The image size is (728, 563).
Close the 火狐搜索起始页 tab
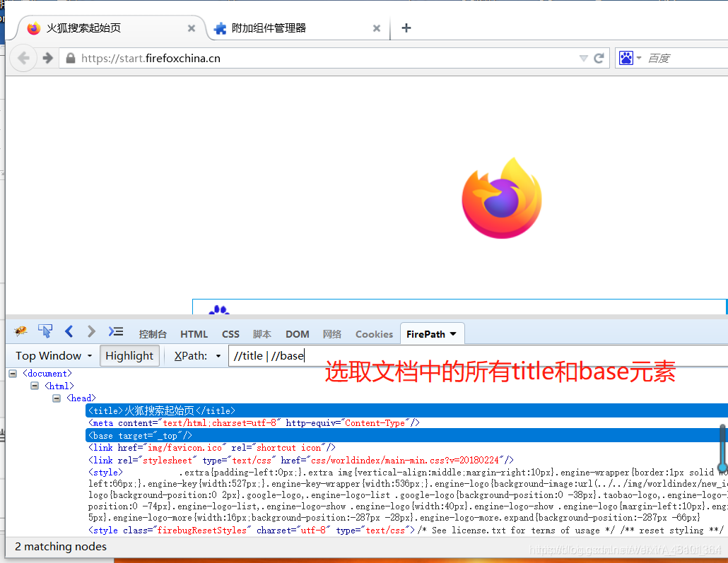pyautogui.click(x=192, y=28)
